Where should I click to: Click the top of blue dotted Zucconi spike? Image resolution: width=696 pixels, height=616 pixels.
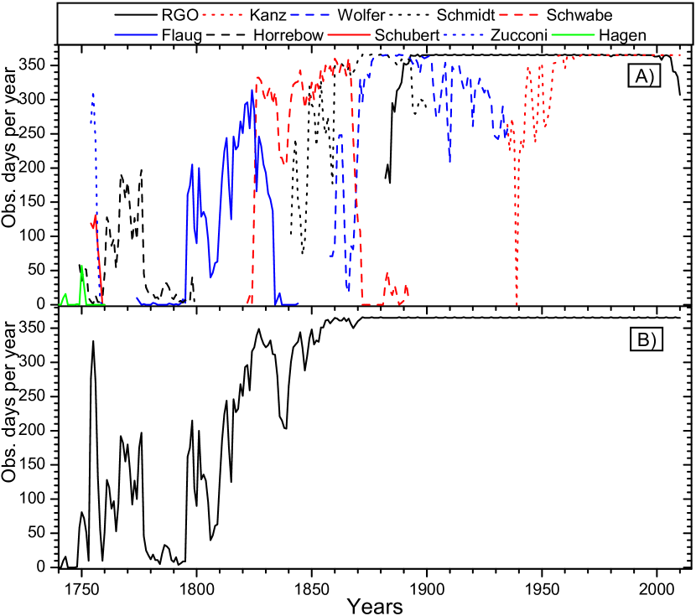coord(93,95)
